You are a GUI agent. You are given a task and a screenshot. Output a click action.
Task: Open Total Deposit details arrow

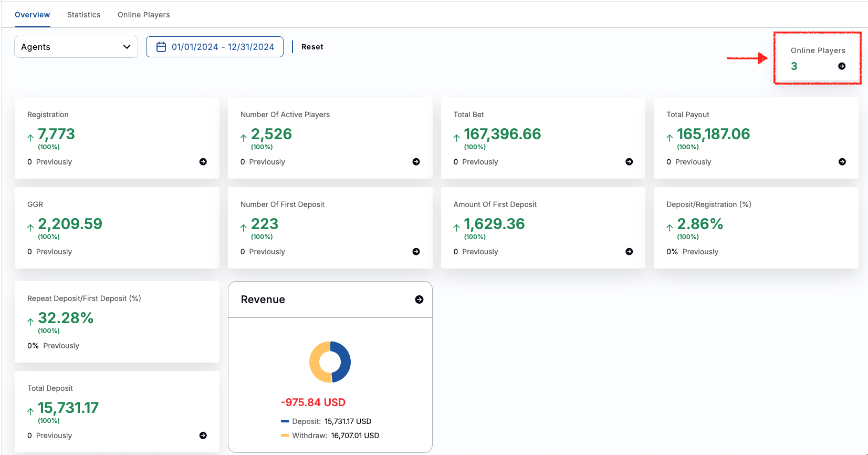[x=203, y=436]
